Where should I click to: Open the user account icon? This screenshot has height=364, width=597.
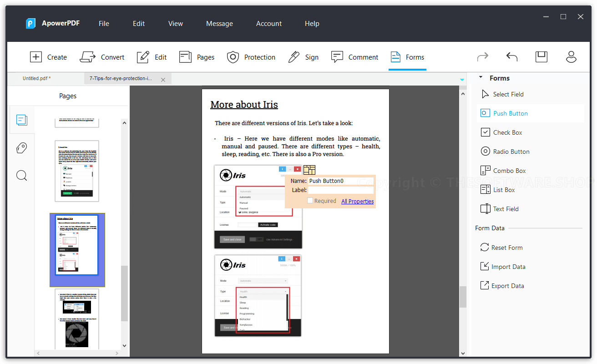[571, 57]
